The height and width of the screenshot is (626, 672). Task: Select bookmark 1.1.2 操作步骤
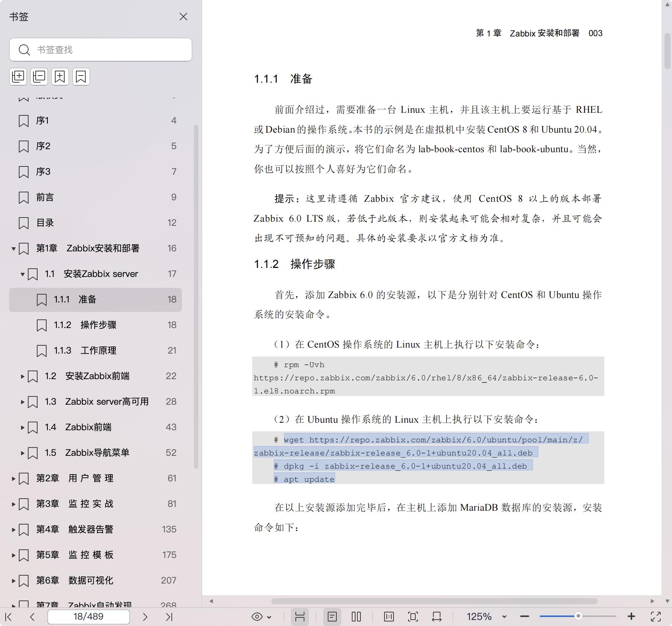click(x=95, y=325)
